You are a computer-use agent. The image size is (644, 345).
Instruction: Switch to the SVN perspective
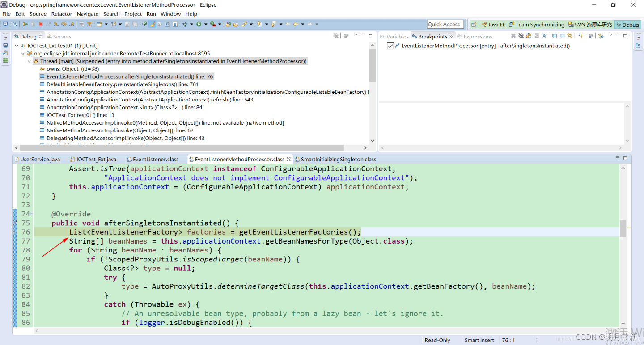tap(590, 25)
